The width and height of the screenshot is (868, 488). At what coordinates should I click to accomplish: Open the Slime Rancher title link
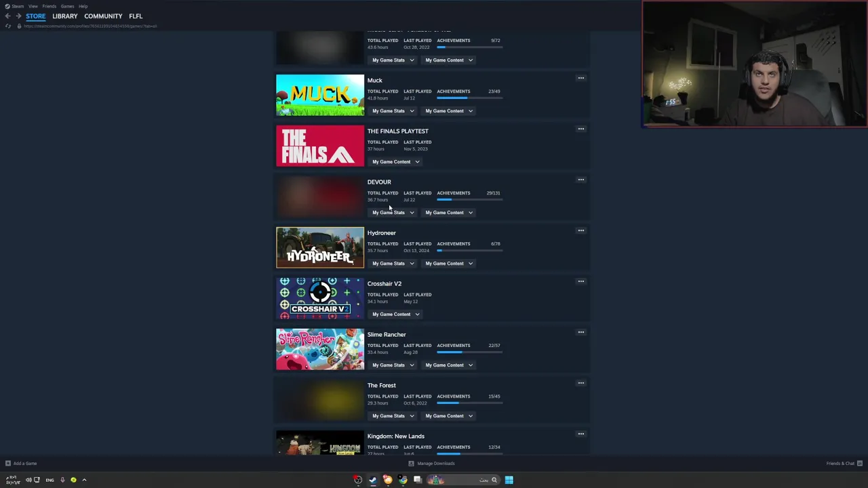coord(387,335)
